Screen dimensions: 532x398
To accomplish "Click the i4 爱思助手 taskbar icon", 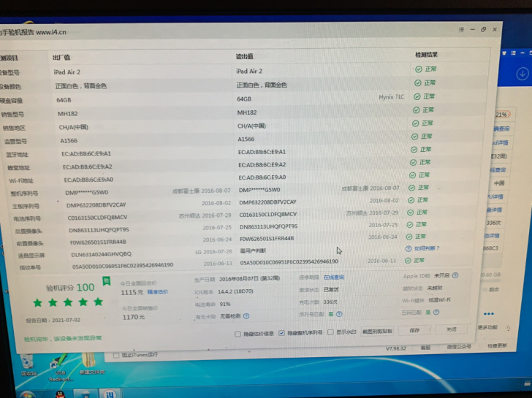I will click(x=110, y=394).
